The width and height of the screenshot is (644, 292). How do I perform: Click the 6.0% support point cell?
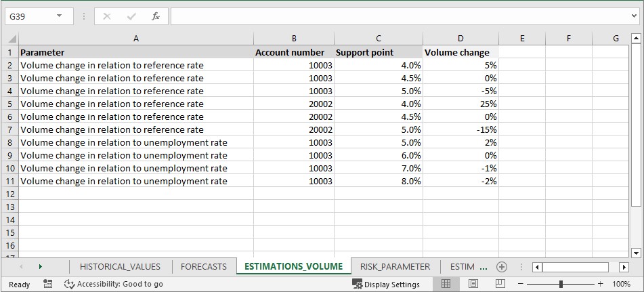(379, 155)
